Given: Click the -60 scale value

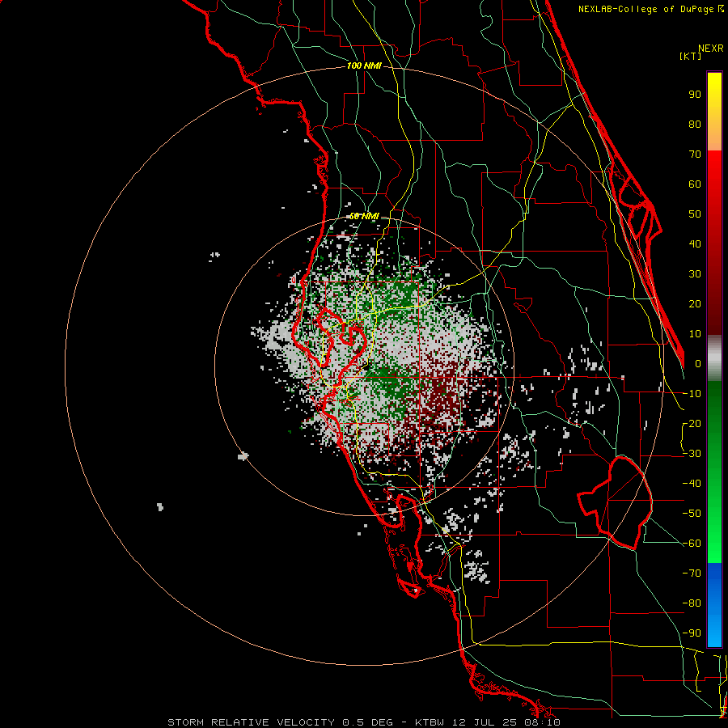Looking at the screenshot, I should (692, 544).
